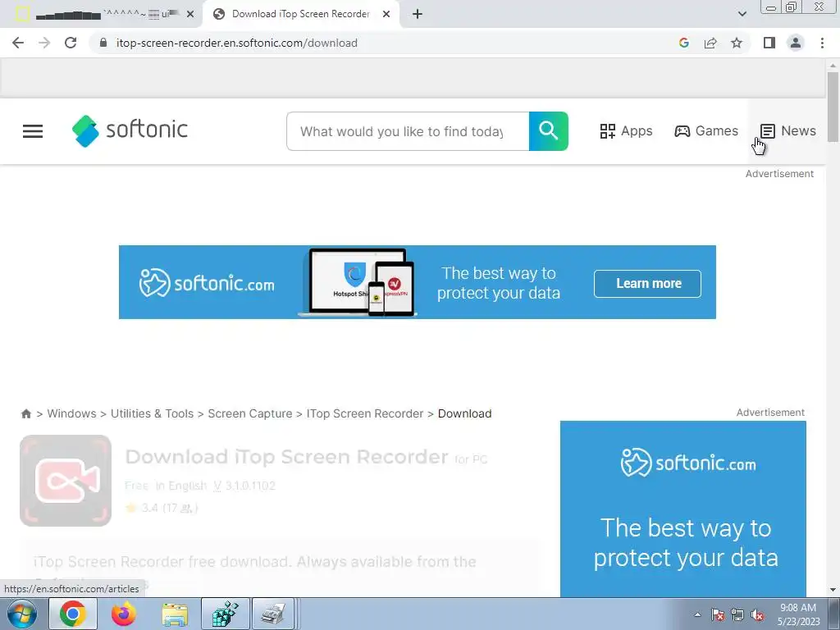
Task: Open the Screen Capture breadcrumb link
Action: click(x=250, y=413)
